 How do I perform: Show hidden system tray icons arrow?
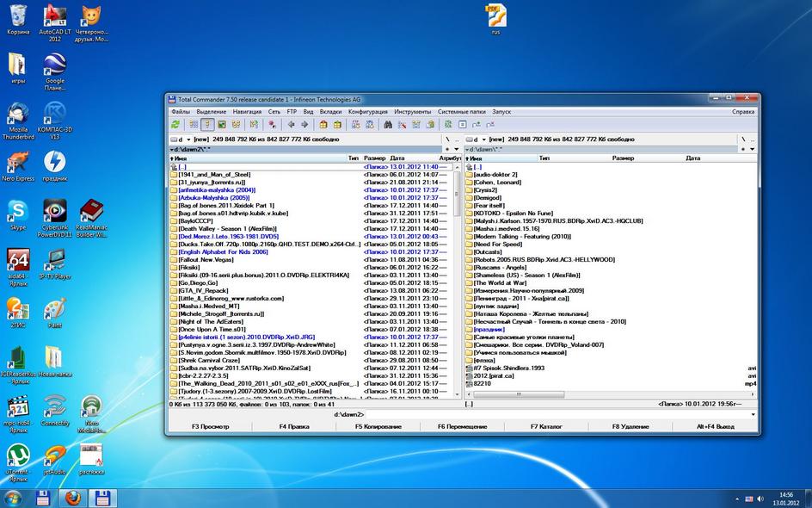pyautogui.click(x=737, y=499)
